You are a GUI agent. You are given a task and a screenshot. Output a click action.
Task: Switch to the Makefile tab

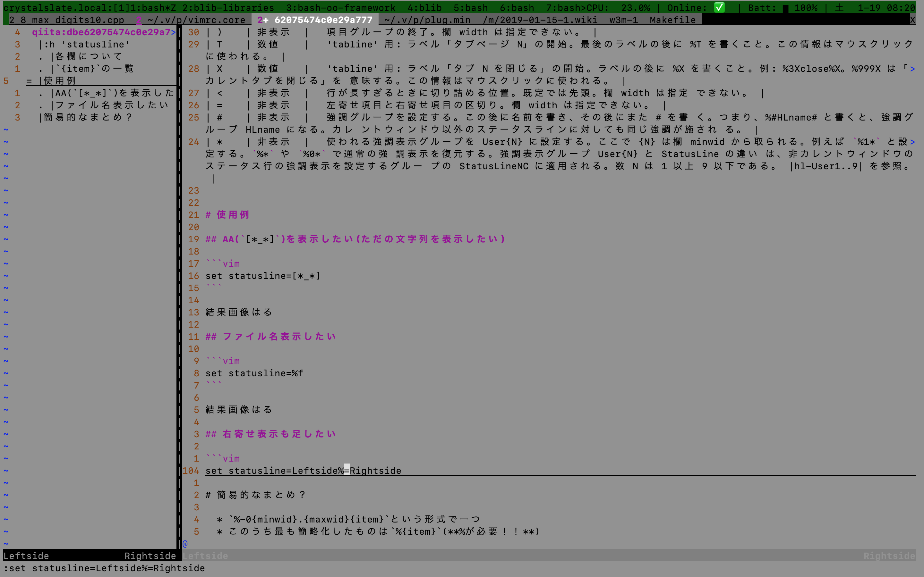[x=672, y=20]
